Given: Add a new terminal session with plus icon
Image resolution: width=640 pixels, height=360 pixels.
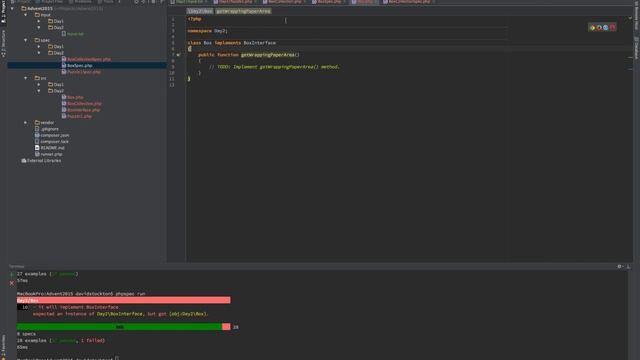Looking at the screenshot, I should point(12,275).
